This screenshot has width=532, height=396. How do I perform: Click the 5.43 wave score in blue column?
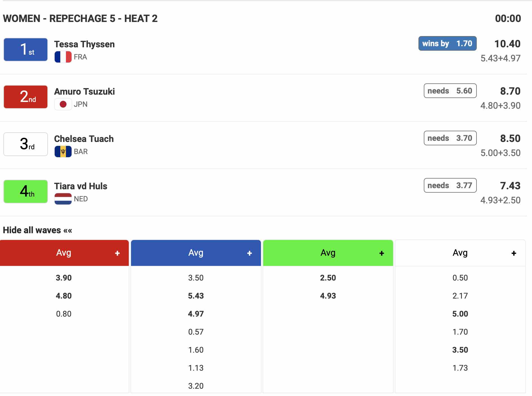(x=196, y=296)
